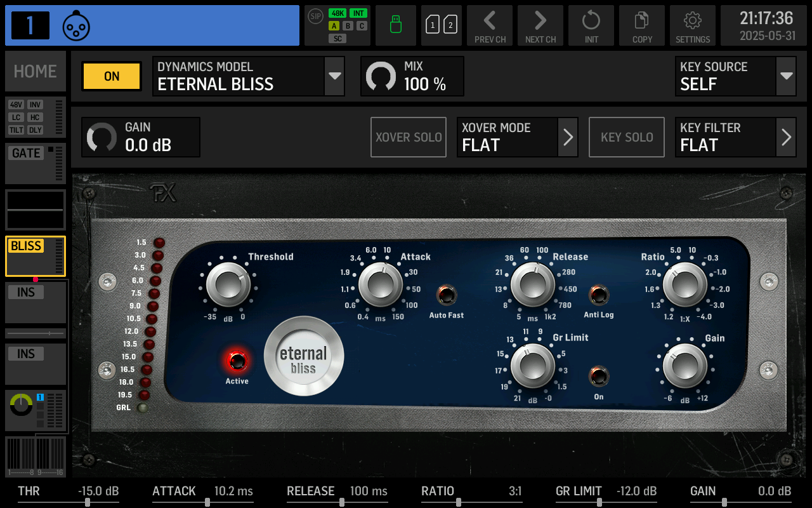Viewport: 812px width, 508px height.
Task: Expand the XOVER MODE chevron
Action: (568, 137)
